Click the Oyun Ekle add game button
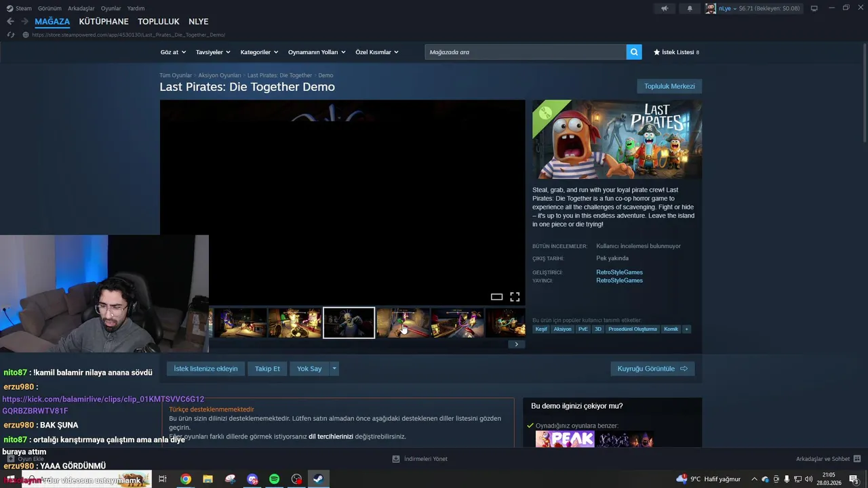The image size is (868, 488). [25, 459]
